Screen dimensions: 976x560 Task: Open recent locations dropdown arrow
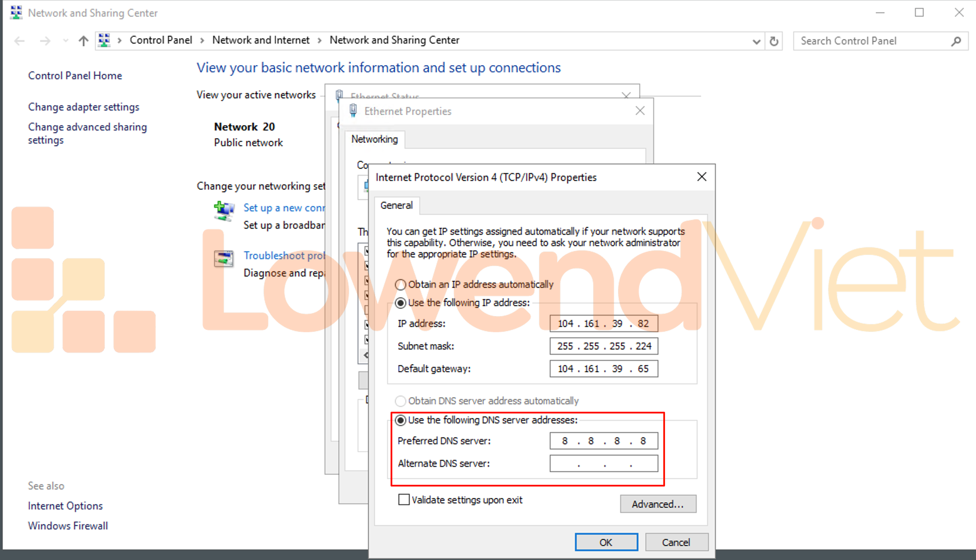(65, 41)
